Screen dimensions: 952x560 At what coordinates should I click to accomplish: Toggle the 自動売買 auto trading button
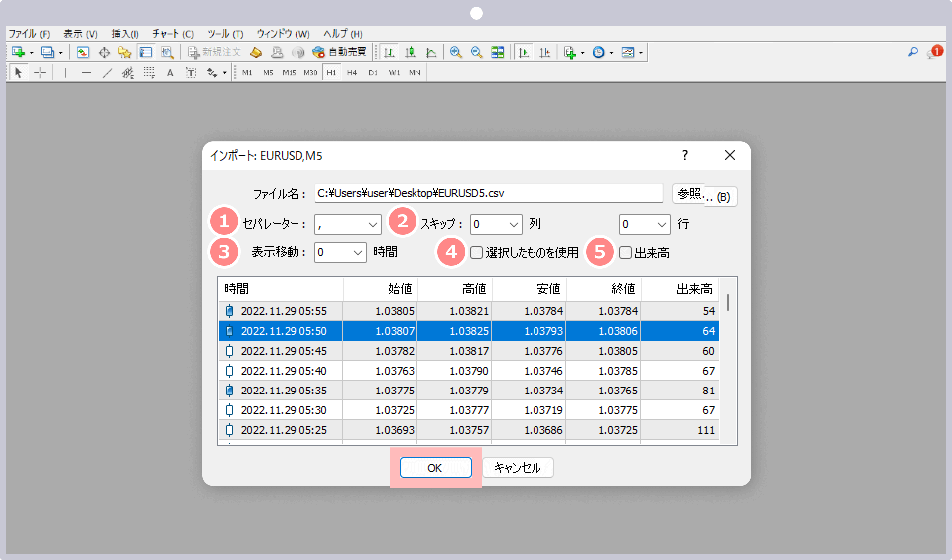pyautogui.click(x=340, y=52)
